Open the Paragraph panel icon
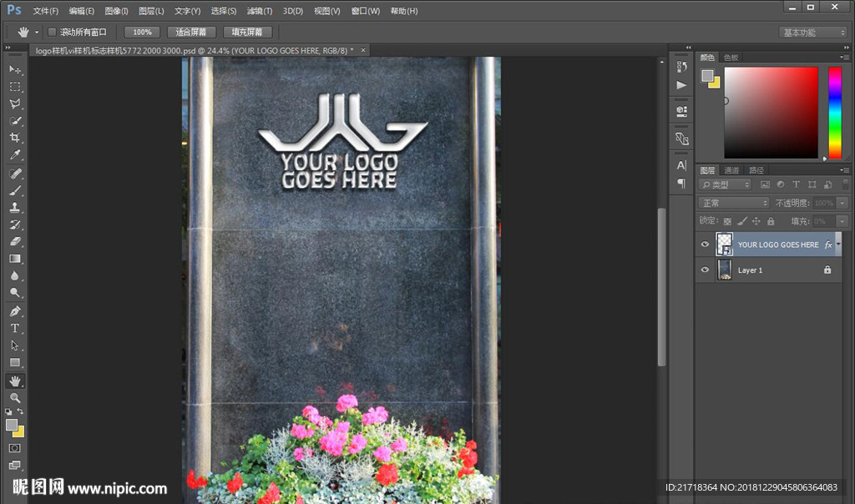This screenshot has width=855, height=504. tap(681, 184)
